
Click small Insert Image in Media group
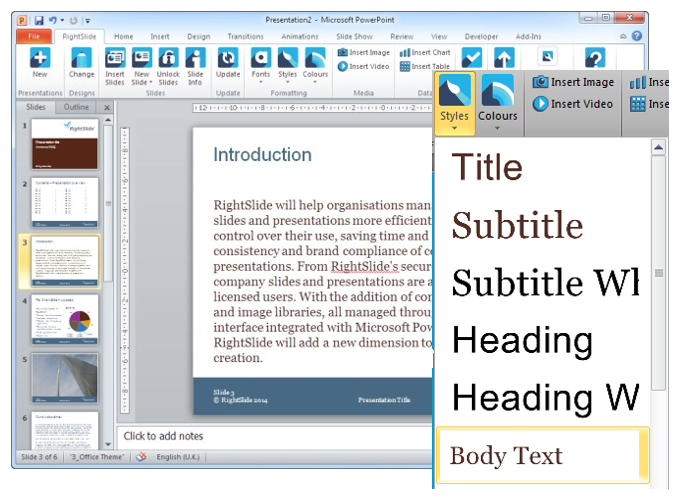(x=364, y=52)
